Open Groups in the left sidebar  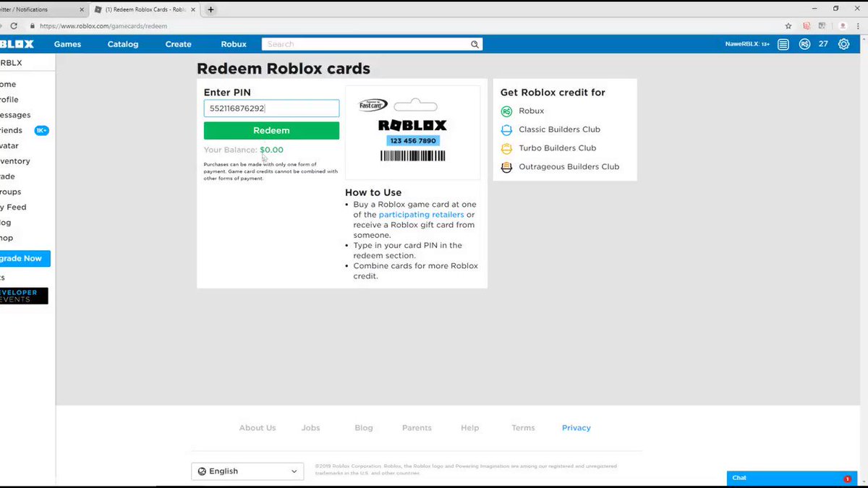point(11,192)
